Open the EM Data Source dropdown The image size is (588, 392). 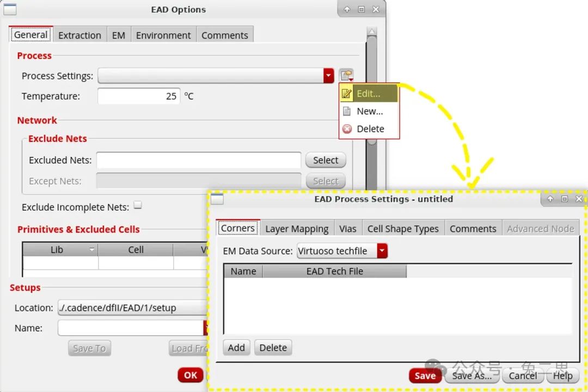point(382,251)
